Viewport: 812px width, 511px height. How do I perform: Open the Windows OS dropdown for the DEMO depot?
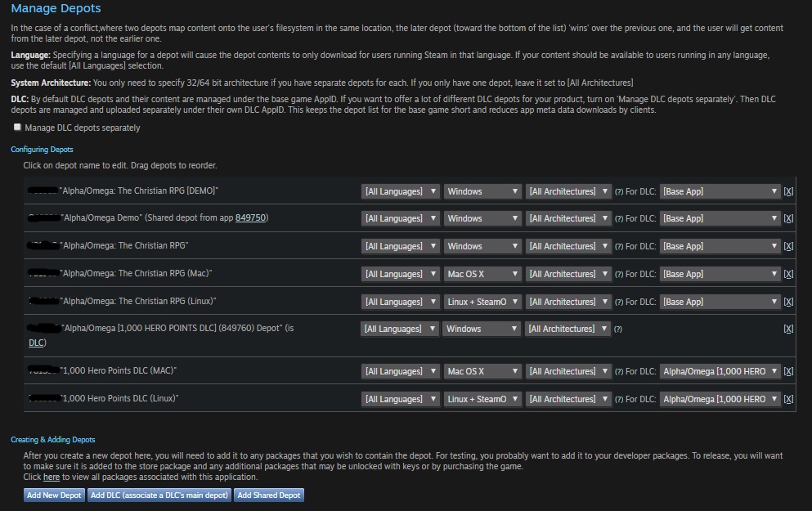[482, 191]
